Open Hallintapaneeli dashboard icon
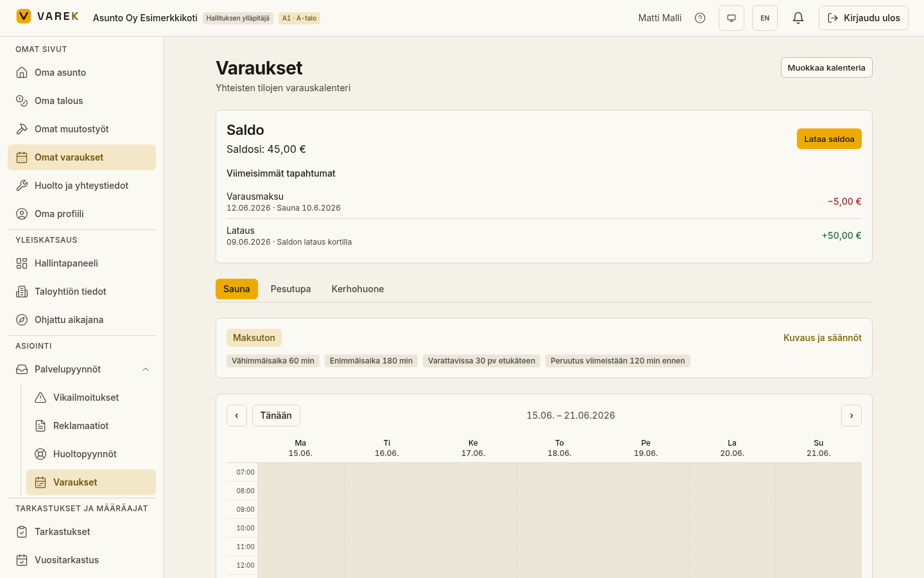This screenshot has height=578, width=924. [x=22, y=263]
